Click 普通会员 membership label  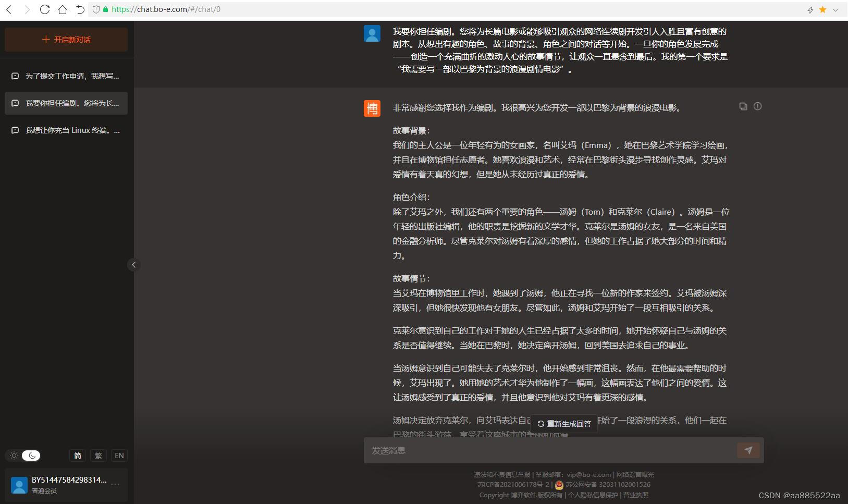[x=44, y=491]
